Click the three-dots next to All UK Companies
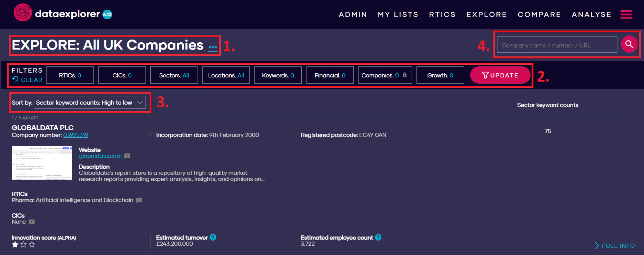Screen dimensions: 644x255 pos(213,47)
